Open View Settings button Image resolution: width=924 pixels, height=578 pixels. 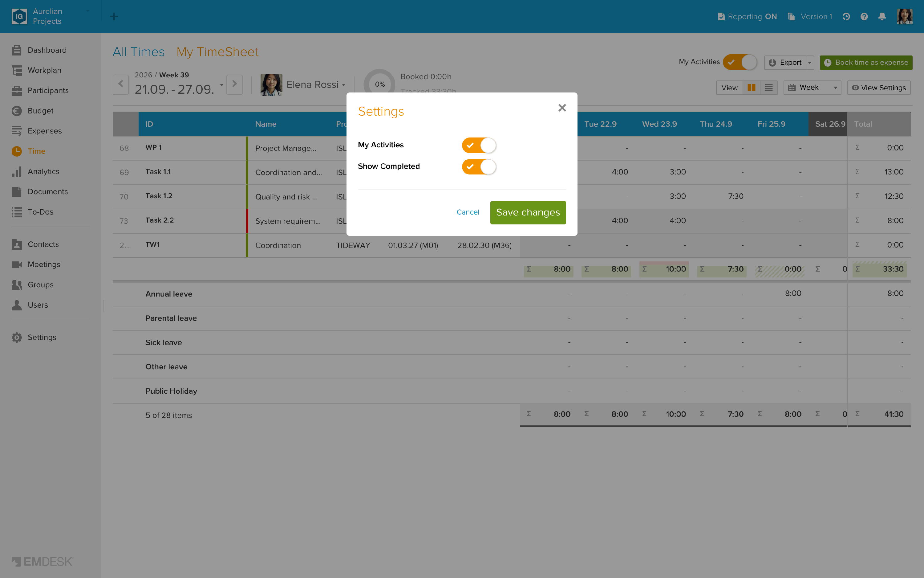click(878, 88)
